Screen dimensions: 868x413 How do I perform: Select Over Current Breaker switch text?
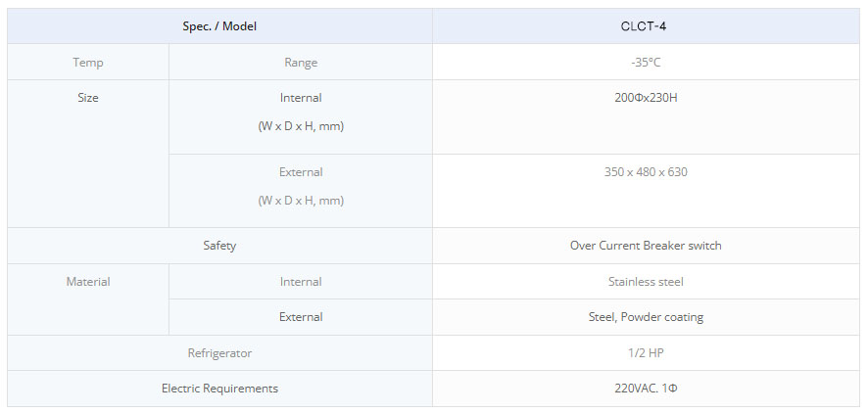[646, 246]
